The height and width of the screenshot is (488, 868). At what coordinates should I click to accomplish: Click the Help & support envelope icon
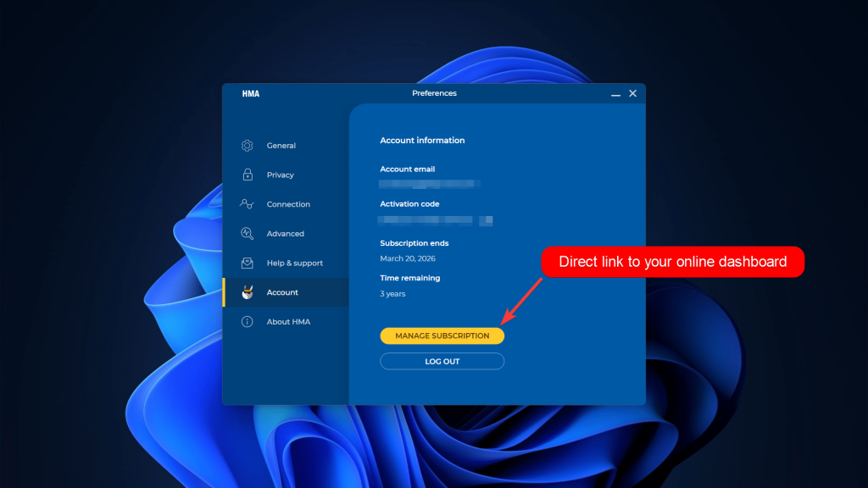point(247,263)
